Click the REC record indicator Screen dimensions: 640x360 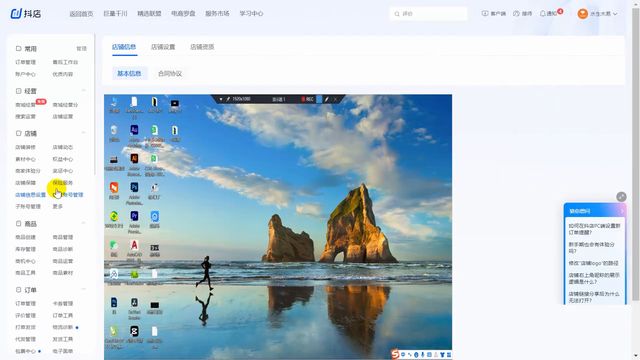(x=307, y=99)
